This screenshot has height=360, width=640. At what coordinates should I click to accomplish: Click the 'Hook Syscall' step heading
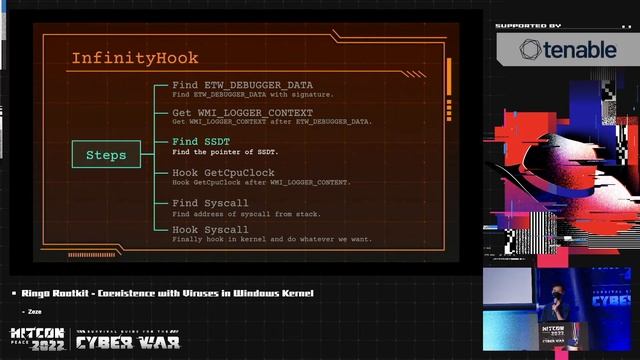pos(210,229)
